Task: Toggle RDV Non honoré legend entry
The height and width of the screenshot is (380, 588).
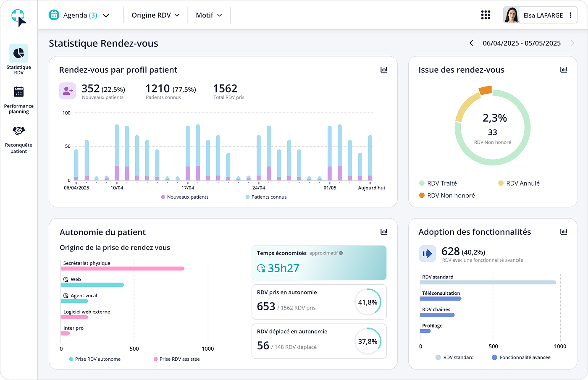Action: point(447,195)
